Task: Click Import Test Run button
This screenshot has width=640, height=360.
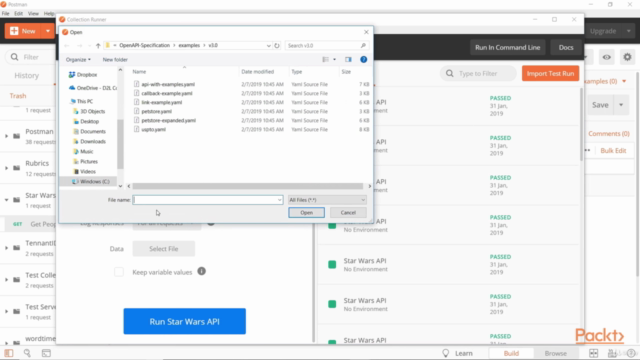Action: (x=550, y=73)
